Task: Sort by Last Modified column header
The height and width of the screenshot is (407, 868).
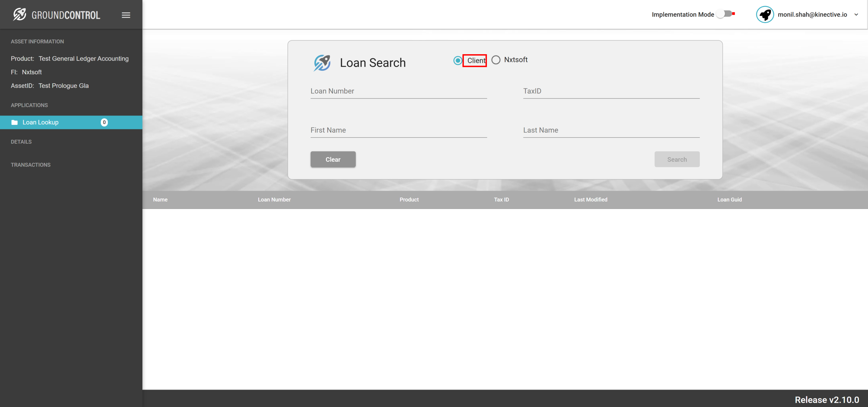Action: pyautogui.click(x=590, y=199)
